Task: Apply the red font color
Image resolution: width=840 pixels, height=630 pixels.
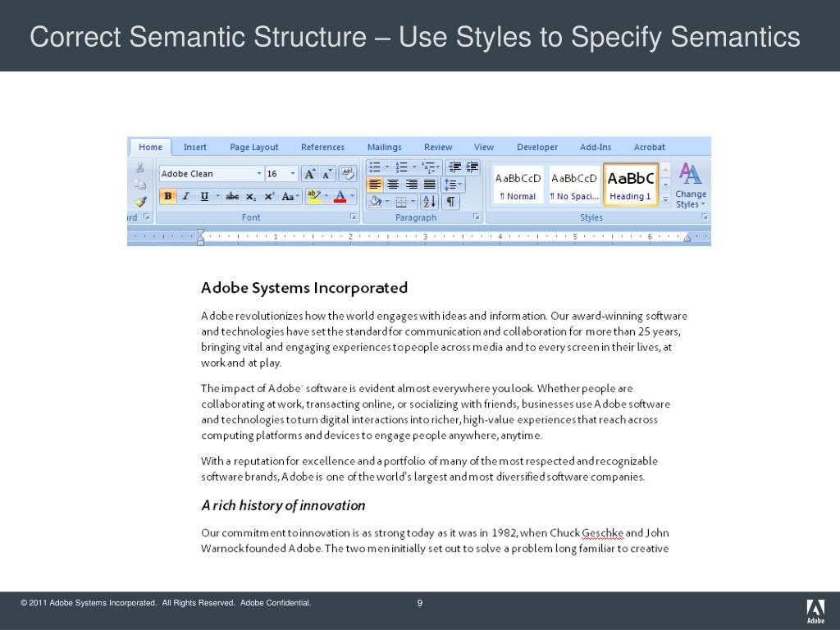Action: (340, 197)
